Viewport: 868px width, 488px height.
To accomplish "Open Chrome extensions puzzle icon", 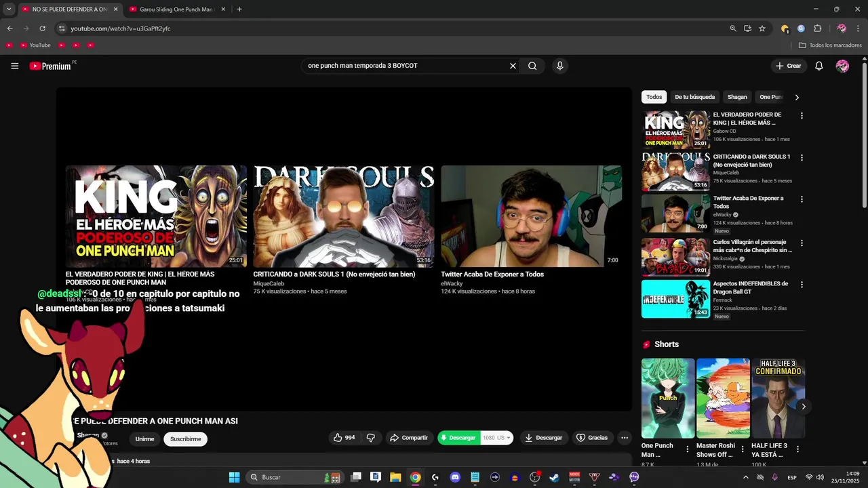I will (817, 28).
